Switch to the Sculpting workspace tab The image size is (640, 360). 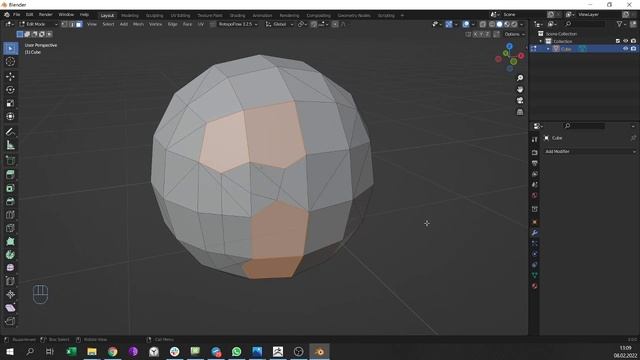pos(154,16)
